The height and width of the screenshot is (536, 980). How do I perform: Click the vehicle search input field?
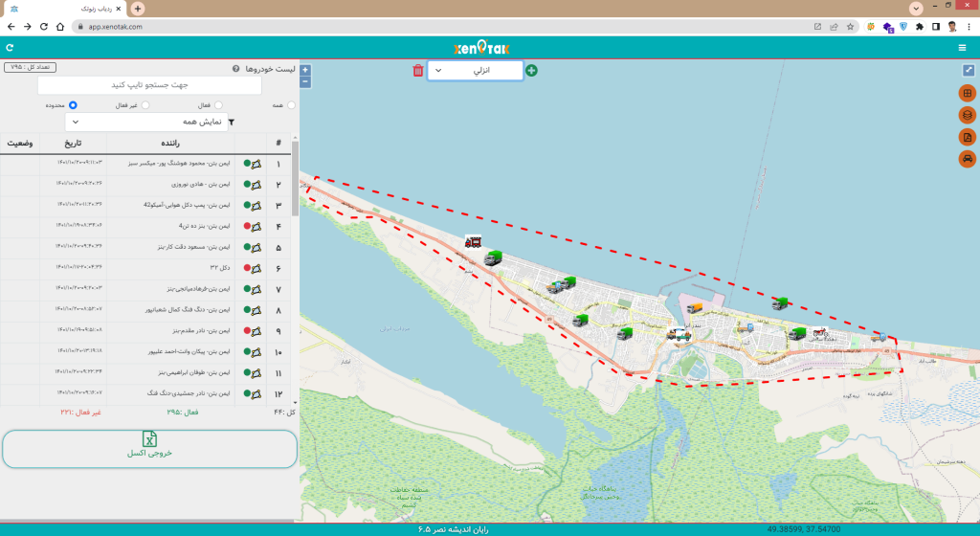(x=149, y=85)
